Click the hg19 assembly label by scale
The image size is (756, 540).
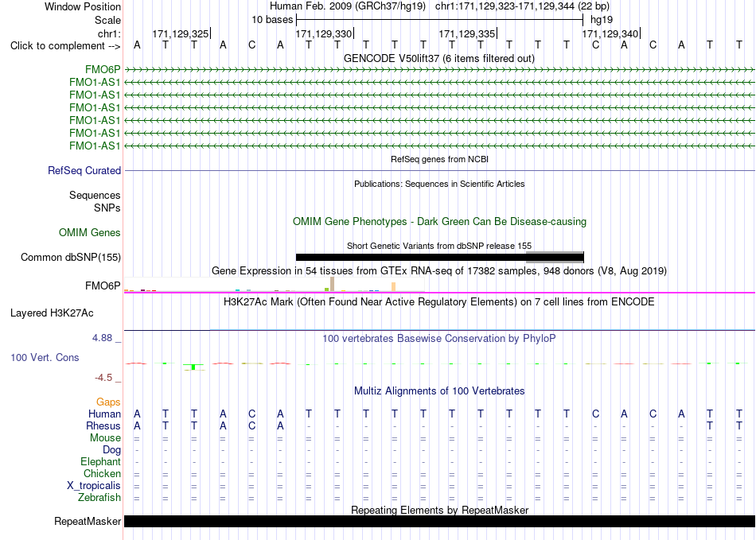click(x=602, y=20)
